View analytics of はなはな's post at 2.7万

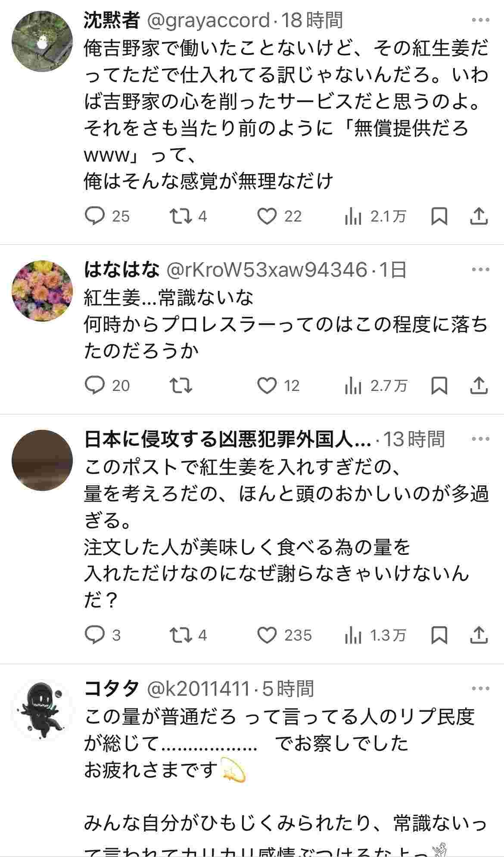[376, 385]
